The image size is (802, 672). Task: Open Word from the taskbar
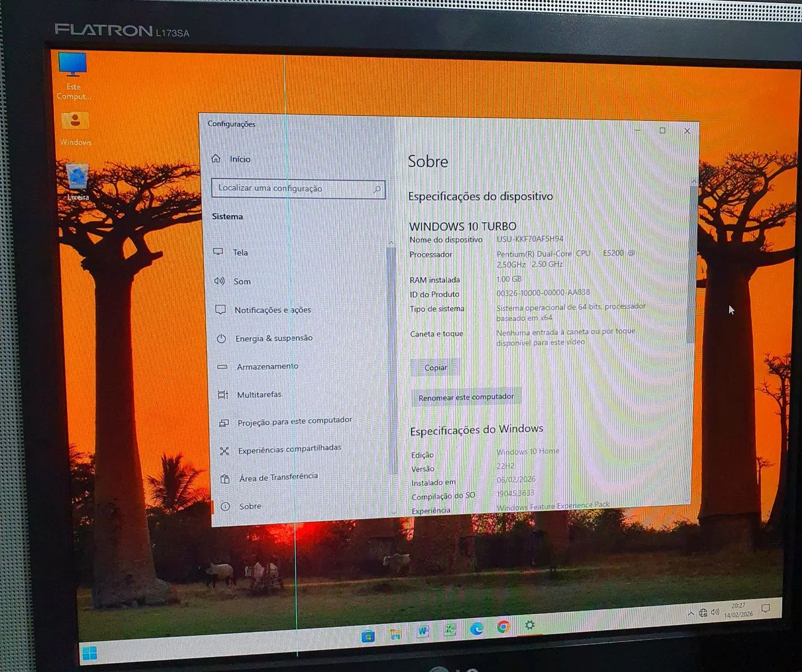[423, 631]
